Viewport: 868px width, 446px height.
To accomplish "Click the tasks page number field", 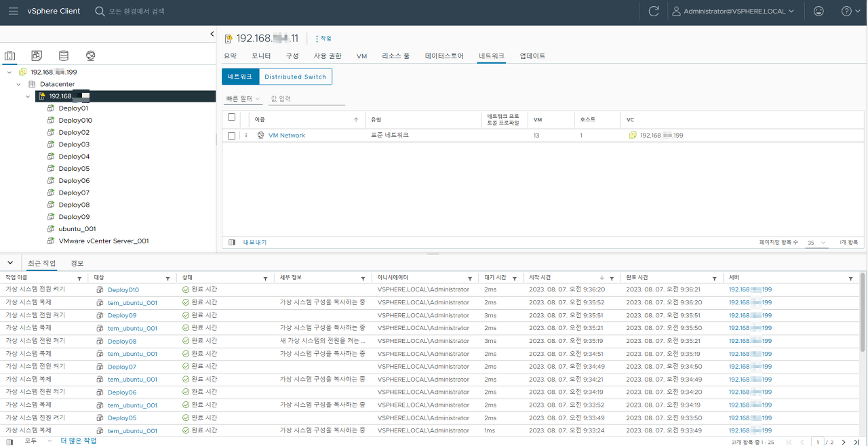I will pos(817,442).
